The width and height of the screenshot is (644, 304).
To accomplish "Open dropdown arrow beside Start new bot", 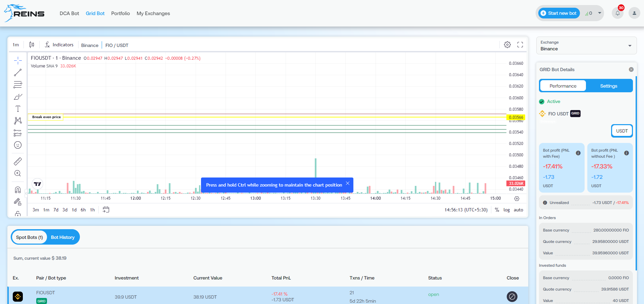I will coord(599,13).
